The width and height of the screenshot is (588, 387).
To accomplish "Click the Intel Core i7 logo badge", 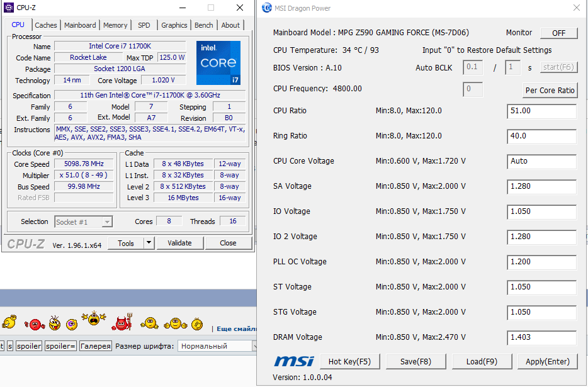I will [218, 63].
